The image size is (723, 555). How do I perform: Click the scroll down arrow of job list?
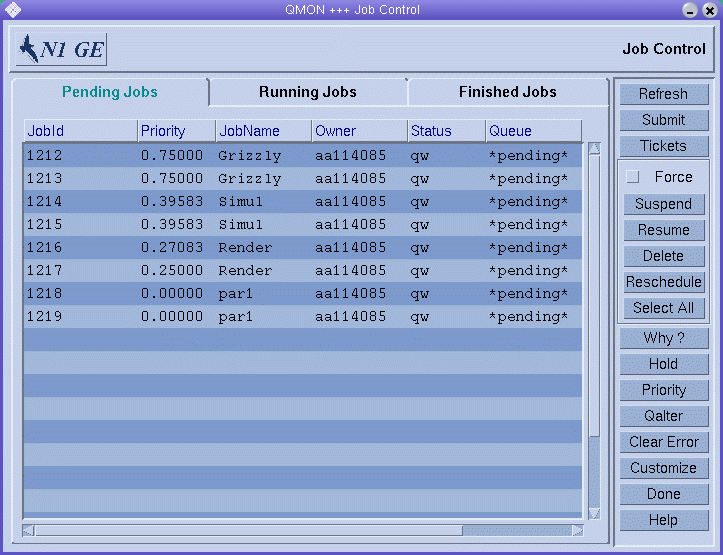coord(594,513)
